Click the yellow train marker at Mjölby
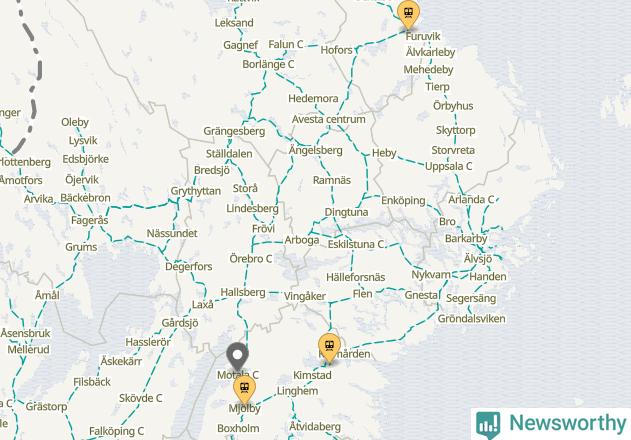 [x=244, y=389]
